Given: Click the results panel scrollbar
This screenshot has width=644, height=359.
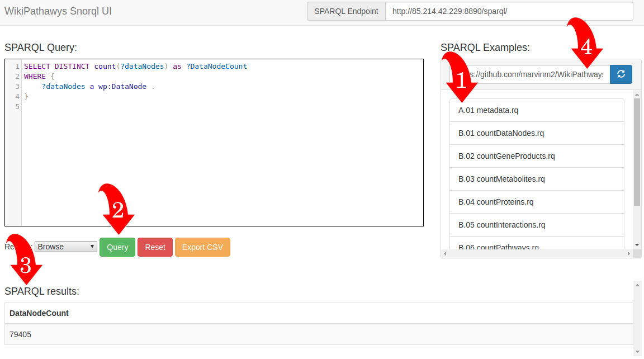Looking at the screenshot, I should click(x=637, y=319).
